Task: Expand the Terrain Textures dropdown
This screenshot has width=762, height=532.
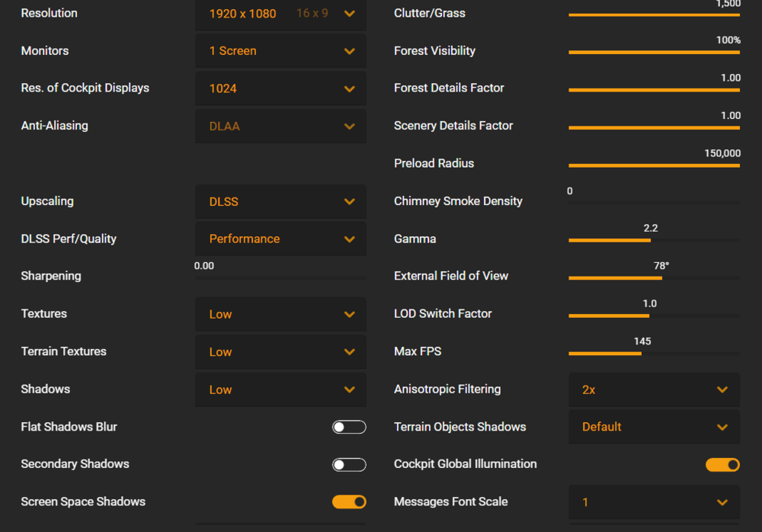Action: 280,352
